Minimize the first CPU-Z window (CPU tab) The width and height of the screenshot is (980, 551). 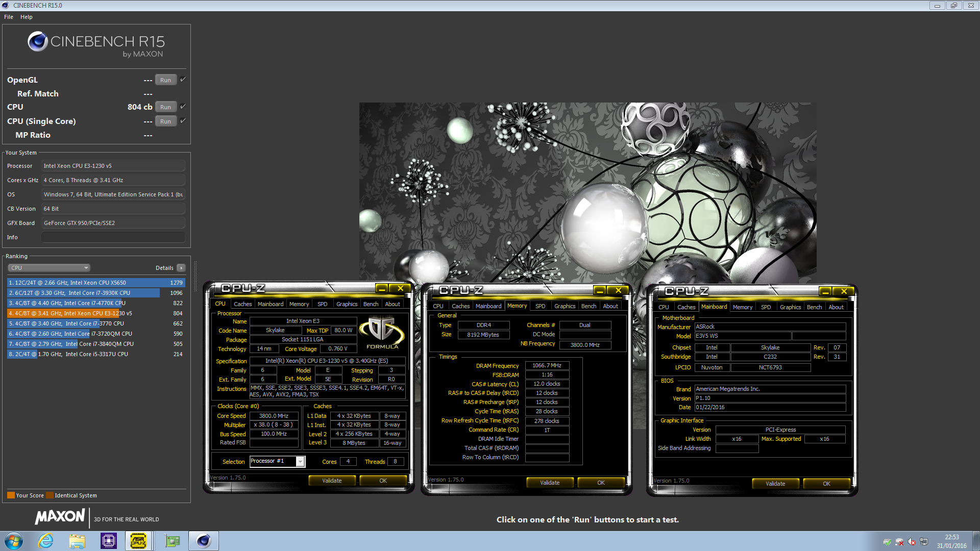click(382, 289)
